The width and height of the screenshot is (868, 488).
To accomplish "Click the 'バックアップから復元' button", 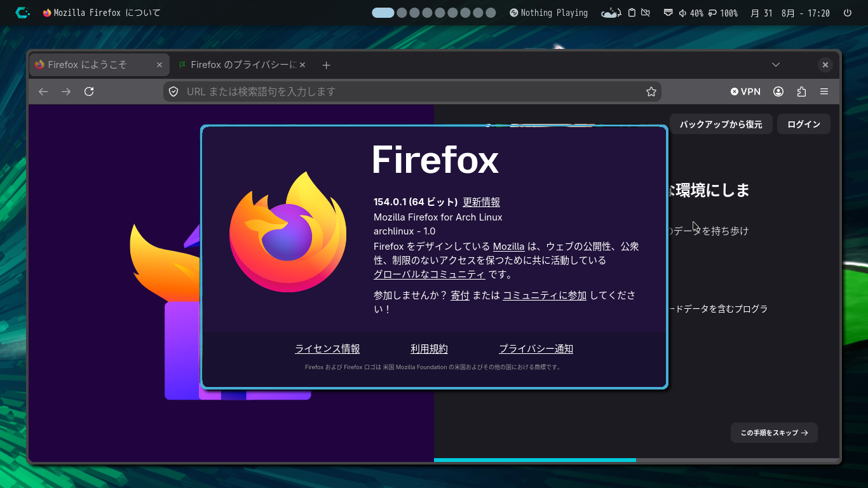I will (721, 125).
